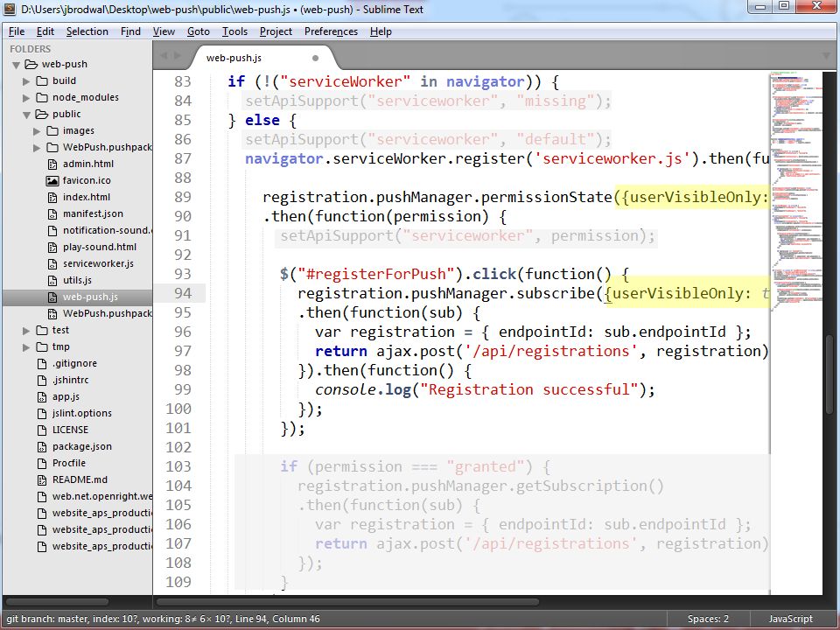This screenshot has width=840, height=630.
Task: Open the Goto menu
Action: (199, 31)
